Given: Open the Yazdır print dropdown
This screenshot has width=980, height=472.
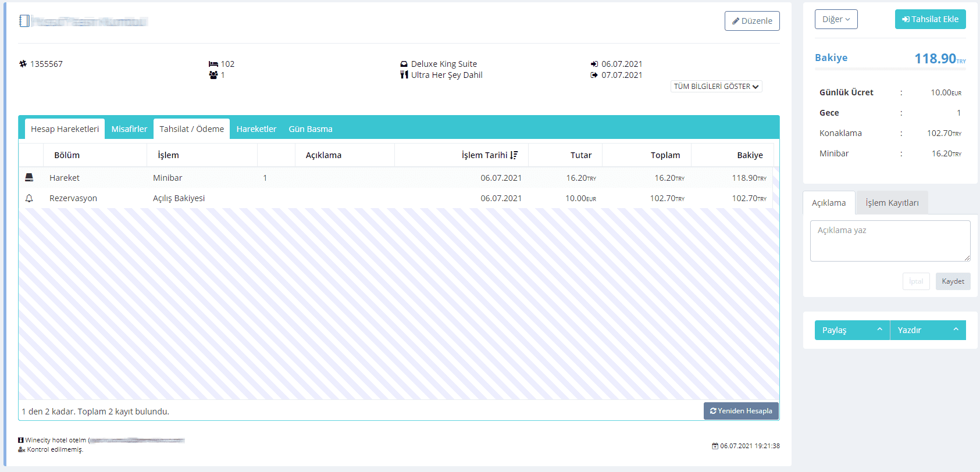Looking at the screenshot, I should point(928,330).
